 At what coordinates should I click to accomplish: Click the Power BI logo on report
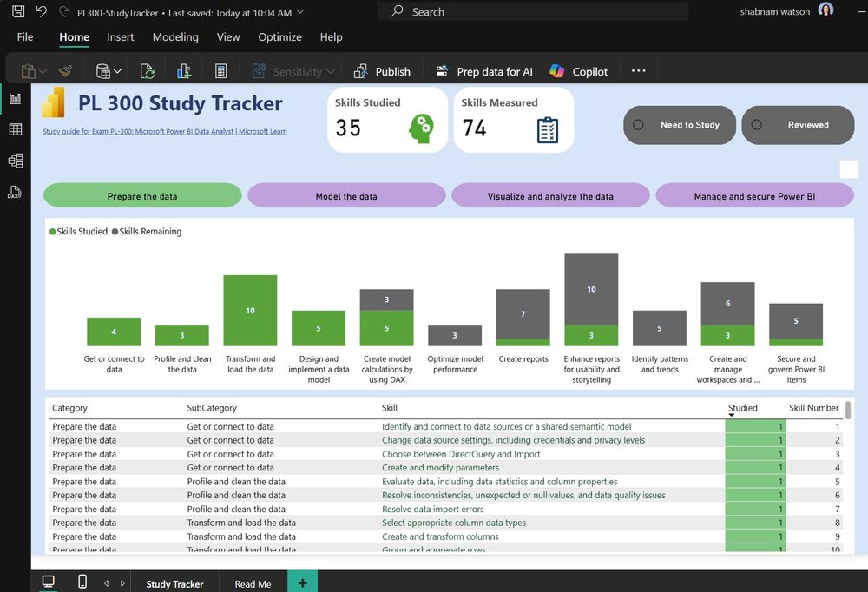pyautogui.click(x=53, y=103)
